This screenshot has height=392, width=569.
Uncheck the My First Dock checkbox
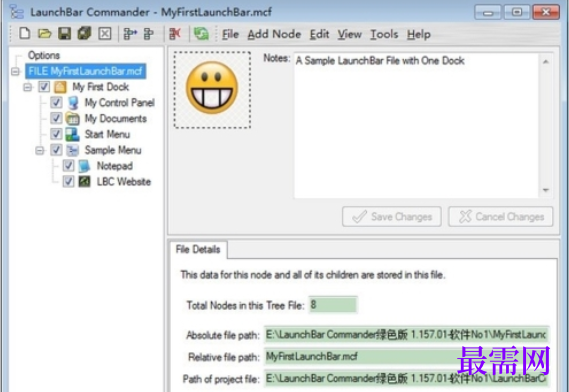[44, 87]
